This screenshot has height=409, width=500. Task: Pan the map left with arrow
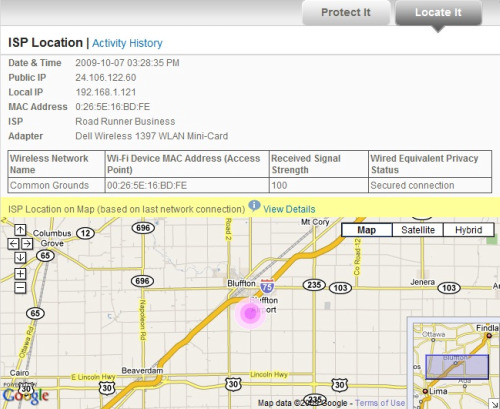click(13, 244)
